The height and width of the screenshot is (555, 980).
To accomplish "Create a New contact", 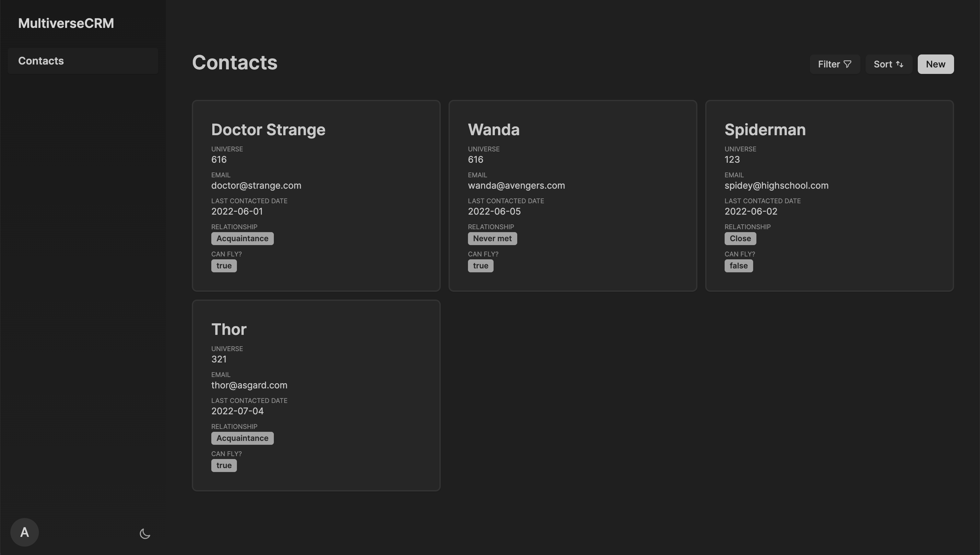I will tap(935, 64).
